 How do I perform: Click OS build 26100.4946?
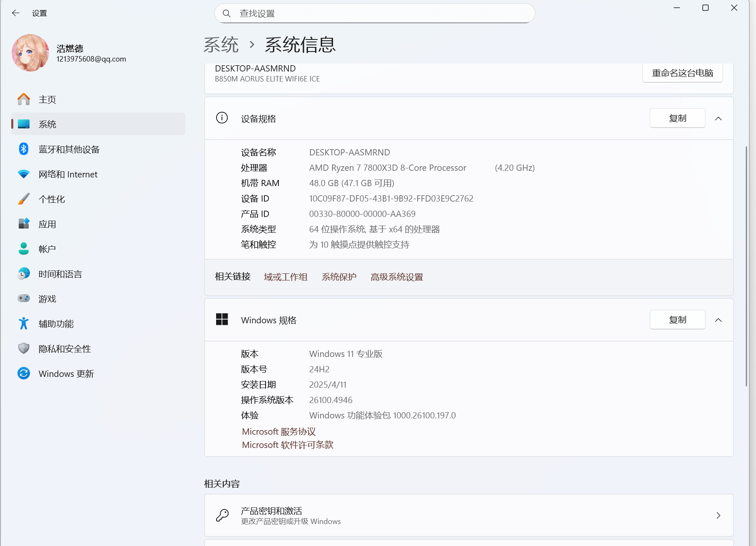point(331,400)
